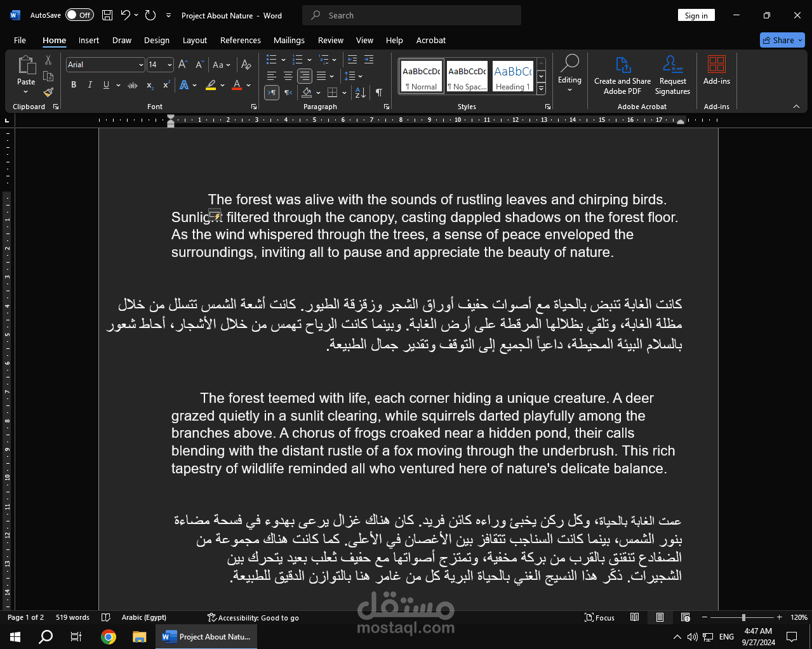812x649 pixels.
Task: Click the Cut scissors icon
Action: [x=48, y=60]
